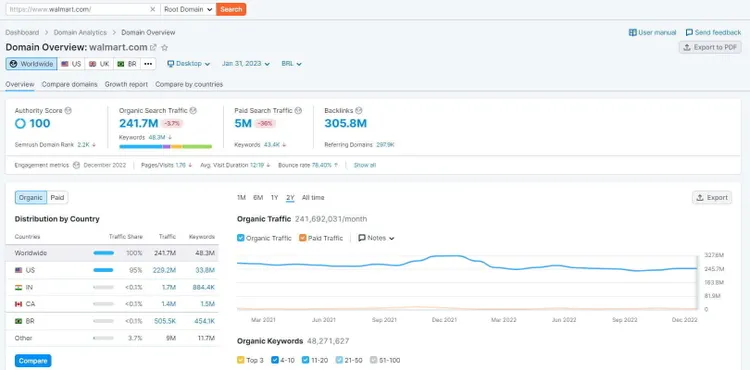Click the desktop monitor icon
The width and height of the screenshot is (750, 370).
click(x=170, y=64)
